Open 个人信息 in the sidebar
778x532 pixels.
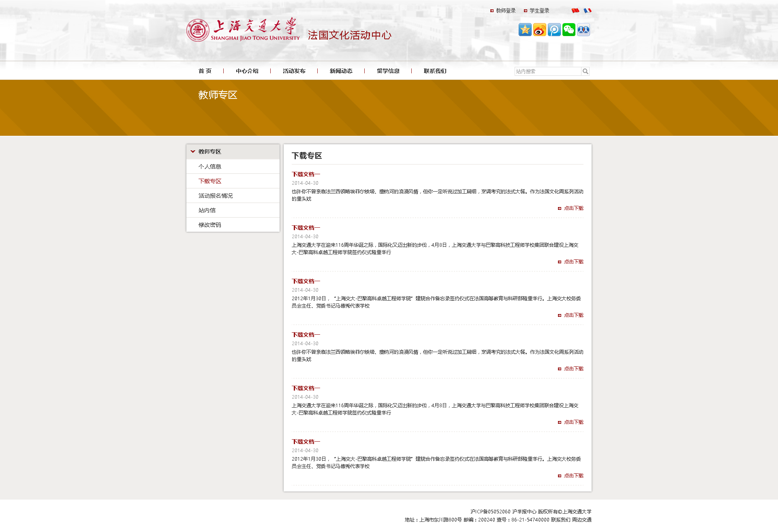210,167
